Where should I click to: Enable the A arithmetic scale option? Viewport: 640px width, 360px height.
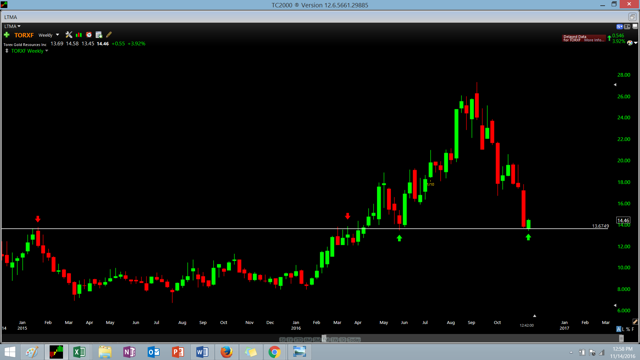tap(619, 329)
